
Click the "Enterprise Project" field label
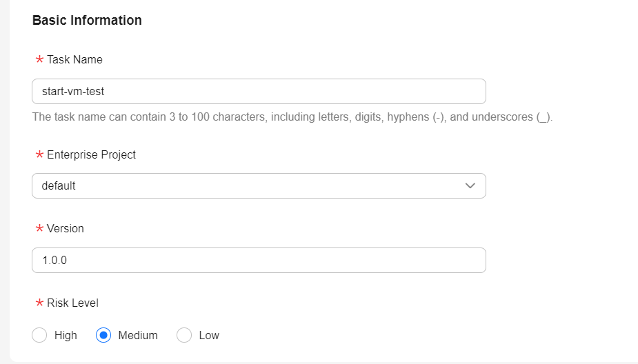[91, 154]
